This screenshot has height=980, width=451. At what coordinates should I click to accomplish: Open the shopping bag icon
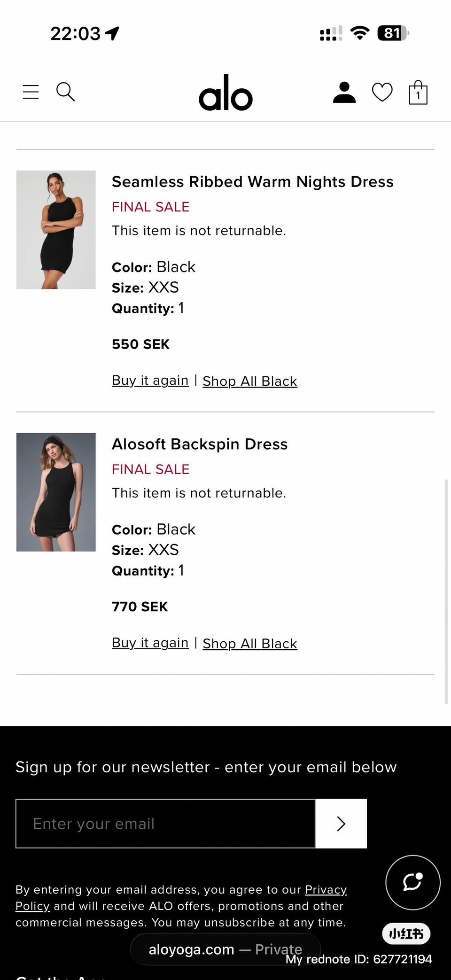418,93
